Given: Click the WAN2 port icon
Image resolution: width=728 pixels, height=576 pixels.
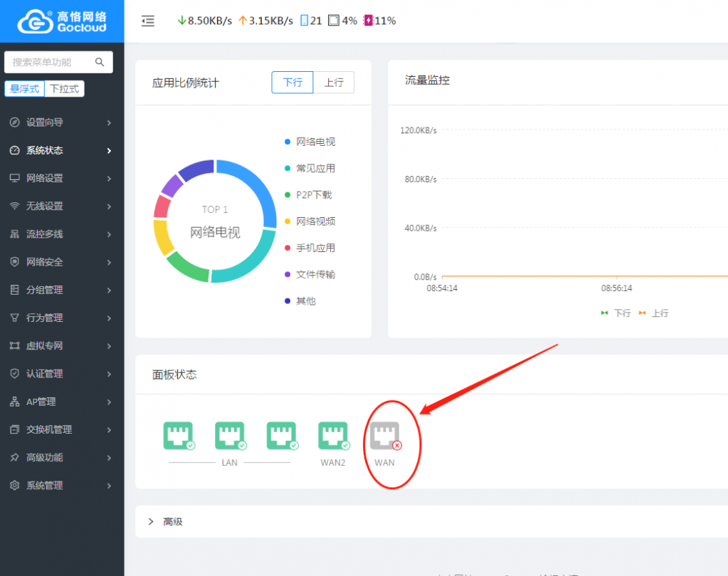Looking at the screenshot, I should [x=332, y=436].
